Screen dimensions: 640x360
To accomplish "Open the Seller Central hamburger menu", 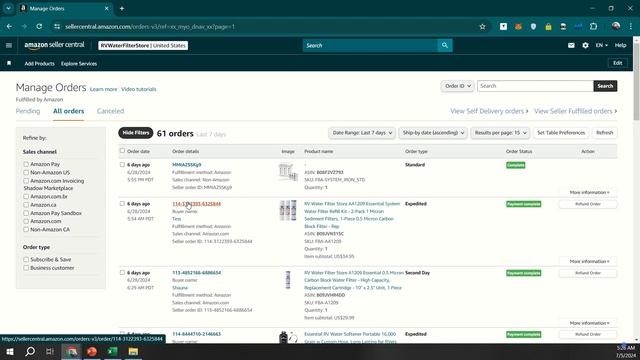I will click(x=9, y=45).
